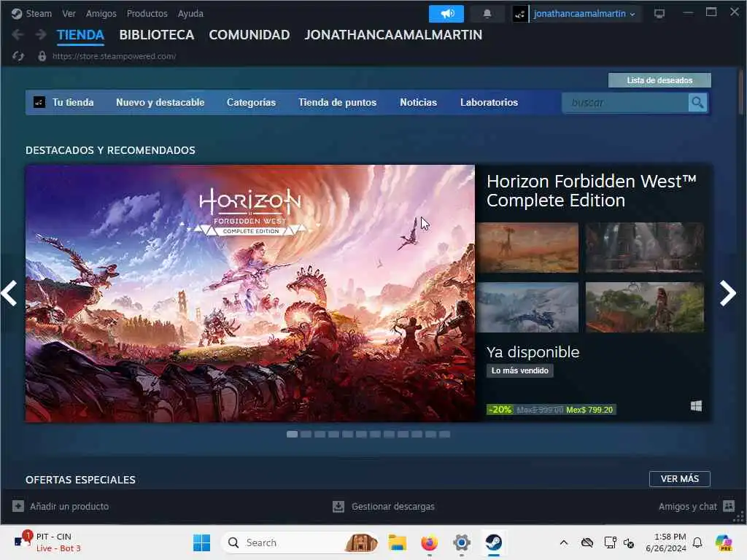Screen dimensions: 747x560
Task: Go back with the left arrow
Action: tap(18, 35)
